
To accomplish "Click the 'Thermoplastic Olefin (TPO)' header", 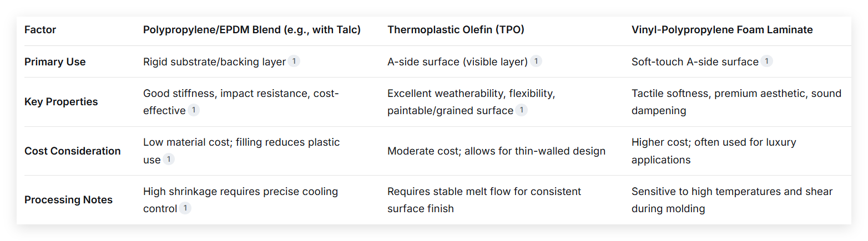I will tap(456, 30).
